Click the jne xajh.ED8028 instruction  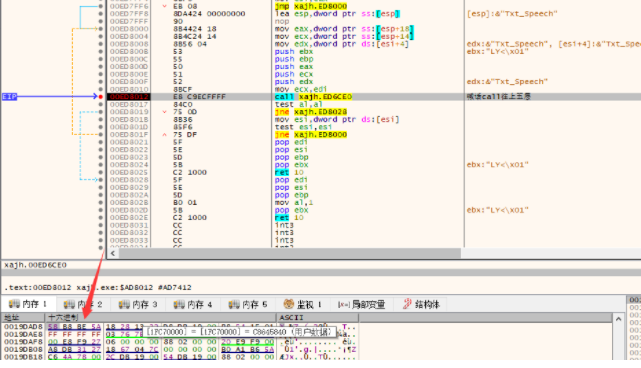[311, 112]
